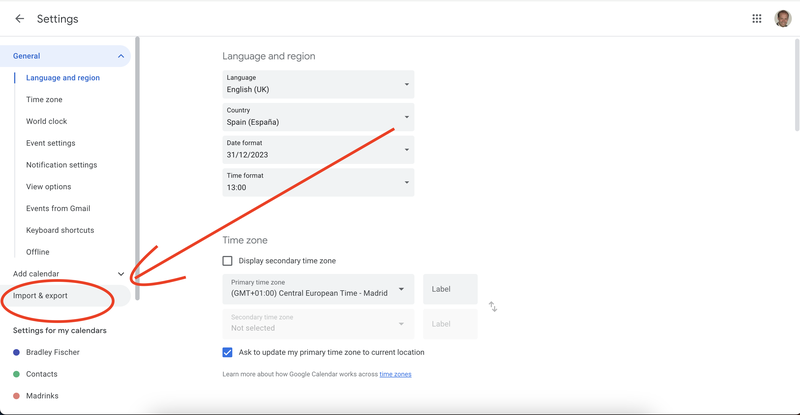This screenshot has height=415, width=800.
Task: Open Keyboard shortcuts in sidebar
Action: [x=60, y=230]
